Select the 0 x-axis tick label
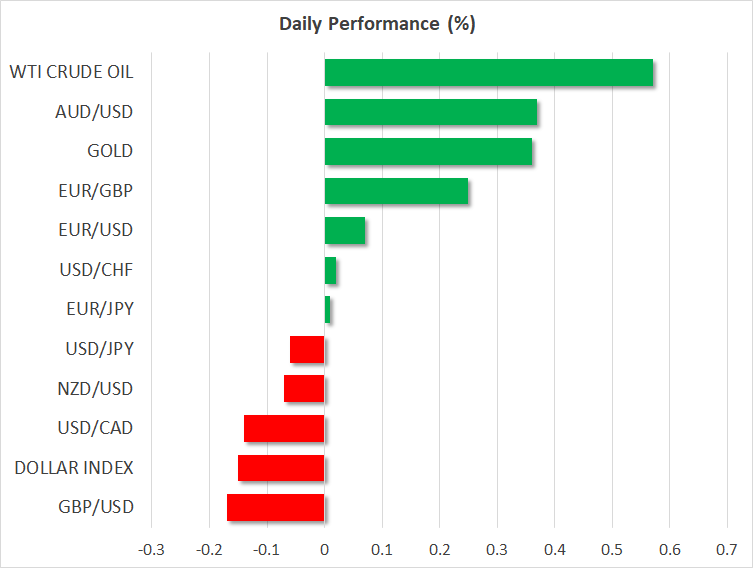 coord(324,549)
